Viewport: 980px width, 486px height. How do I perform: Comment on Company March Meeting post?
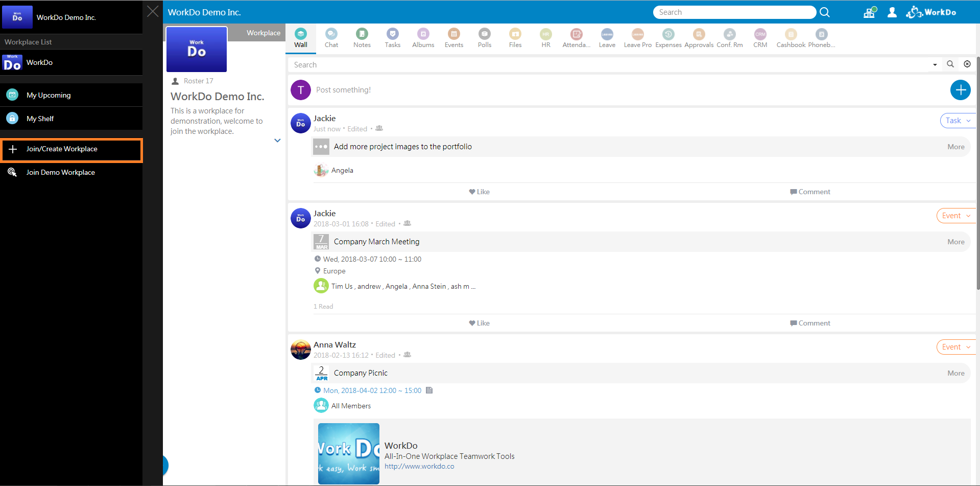810,323
